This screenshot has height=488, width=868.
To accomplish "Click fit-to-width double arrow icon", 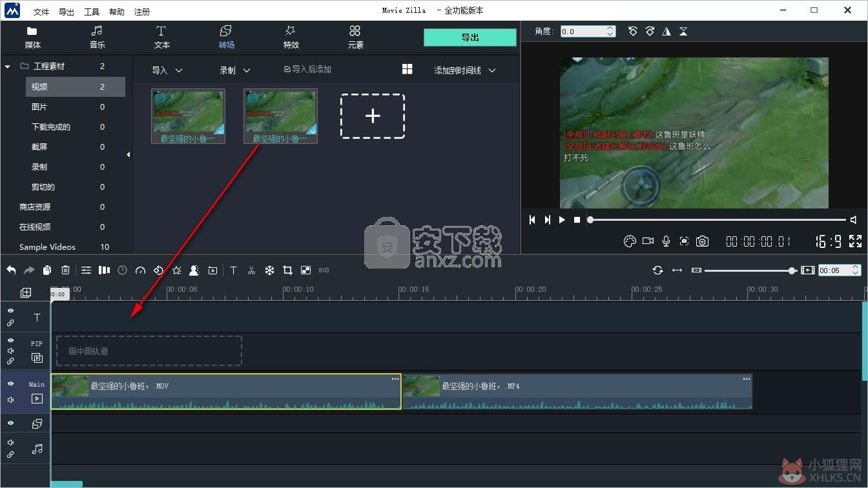I will pos(677,270).
